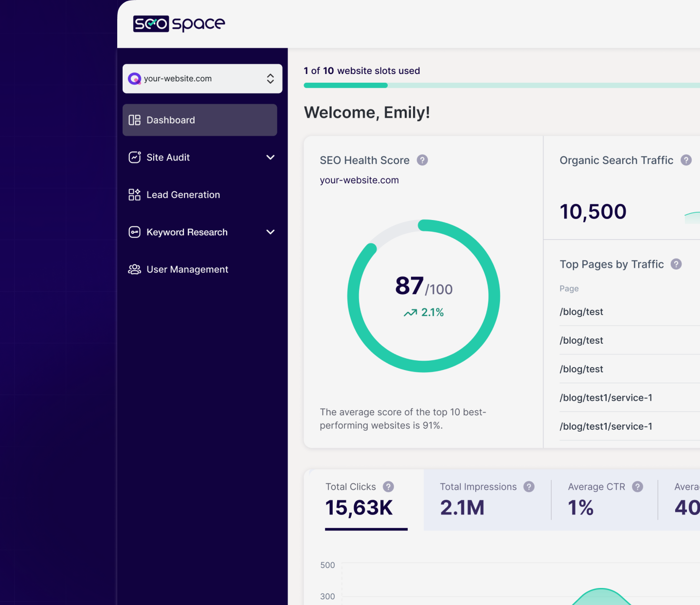Open the help tooltip for Top Pages by Traffic
Image resolution: width=700 pixels, height=605 pixels.
pos(676,264)
